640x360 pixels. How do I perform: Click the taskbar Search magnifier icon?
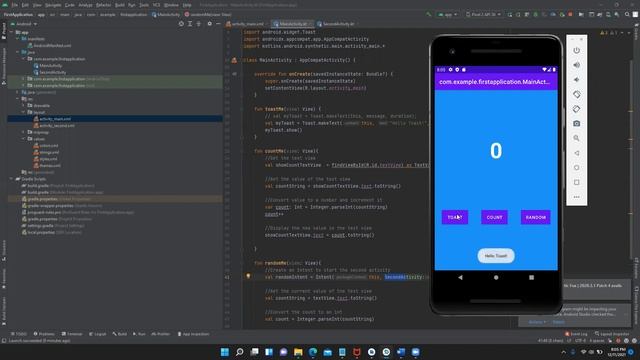click(x=240, y=352)
